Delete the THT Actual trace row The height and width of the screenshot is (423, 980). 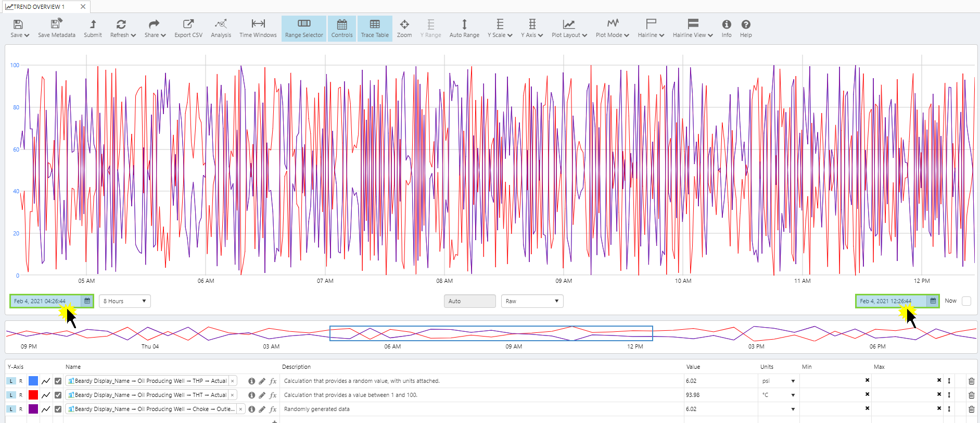click(971, 395)
